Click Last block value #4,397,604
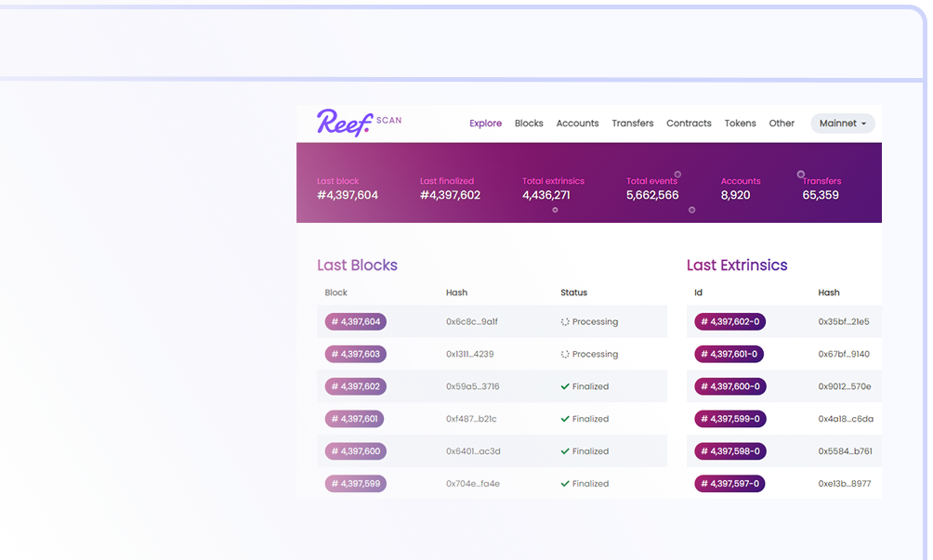Screen dimensions: 933x560 [x=348, y=195]
